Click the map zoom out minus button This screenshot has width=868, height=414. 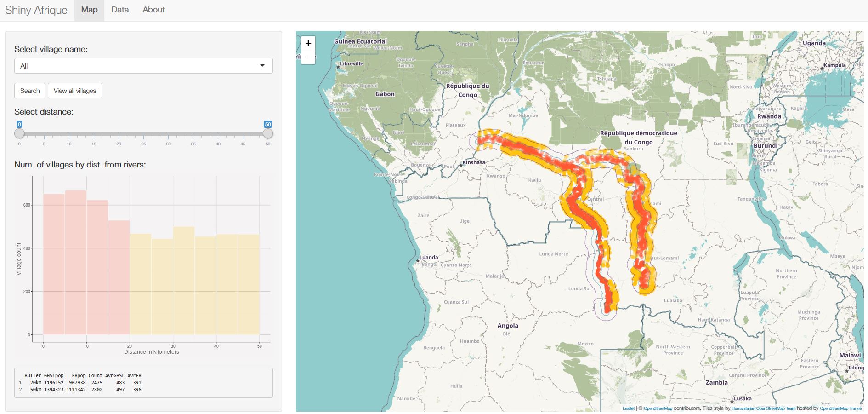(x=308, y=57)
